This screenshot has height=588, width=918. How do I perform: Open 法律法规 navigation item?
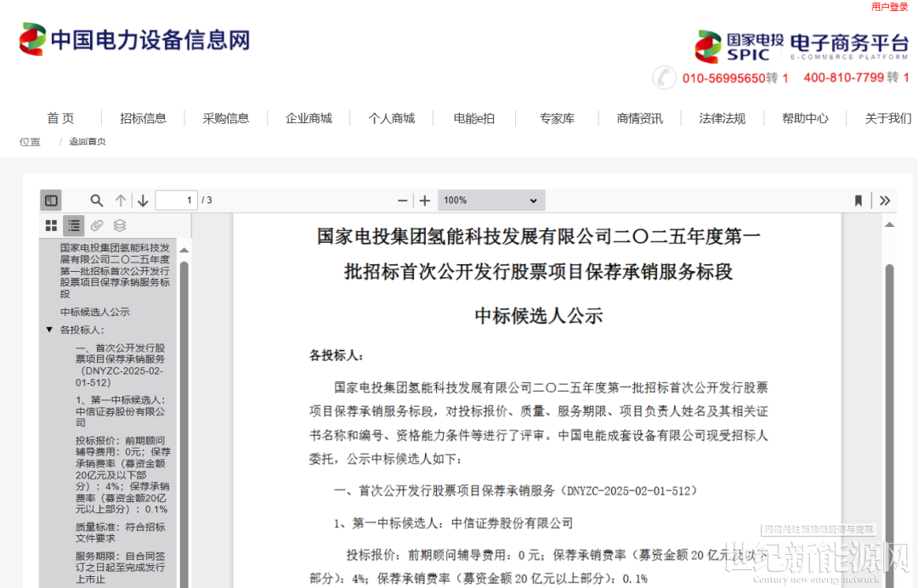[722, 118]
